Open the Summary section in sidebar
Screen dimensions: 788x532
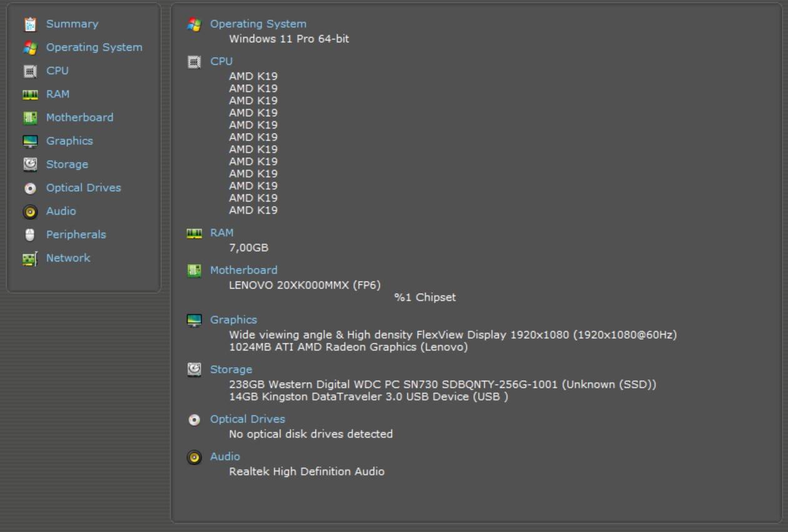pyautogui.click(x=72, y=24)
